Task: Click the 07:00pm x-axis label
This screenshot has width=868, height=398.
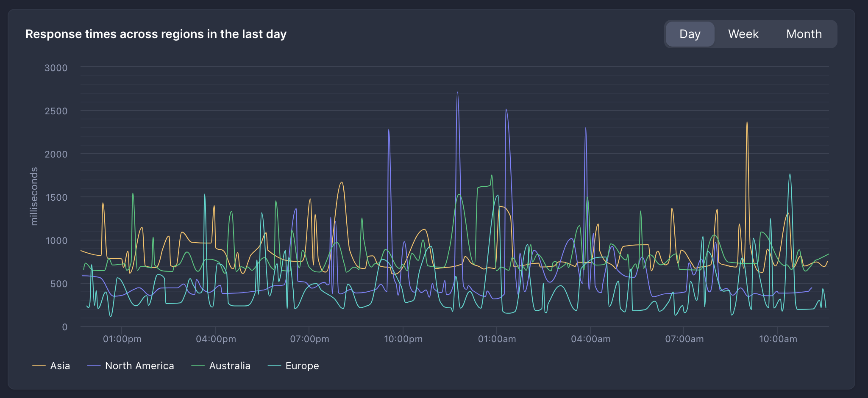Action: (309, 339)
